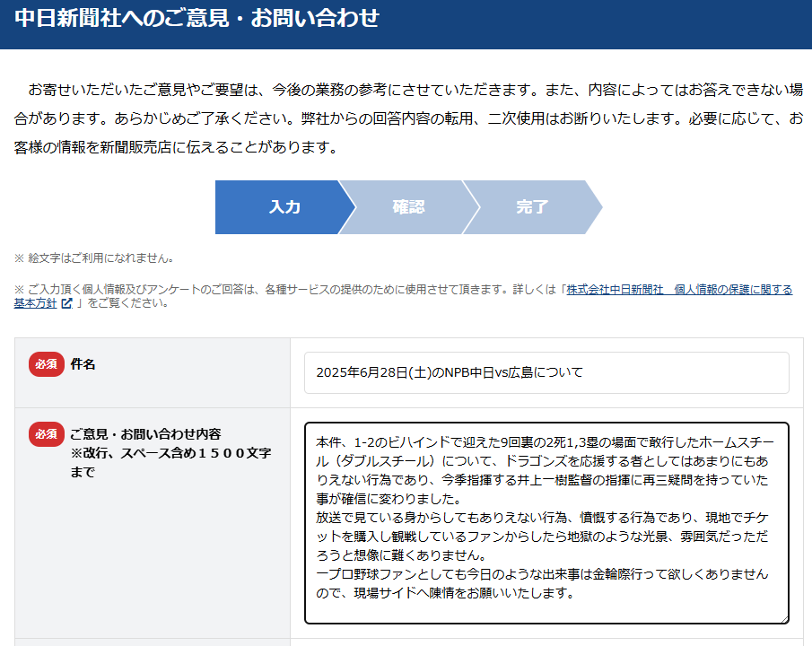This screenshot has width=812, height=646.
Task: Click the note ※ 絵文字はご利用になれません。
Action: pyautogui.click(x=94, y=258)
